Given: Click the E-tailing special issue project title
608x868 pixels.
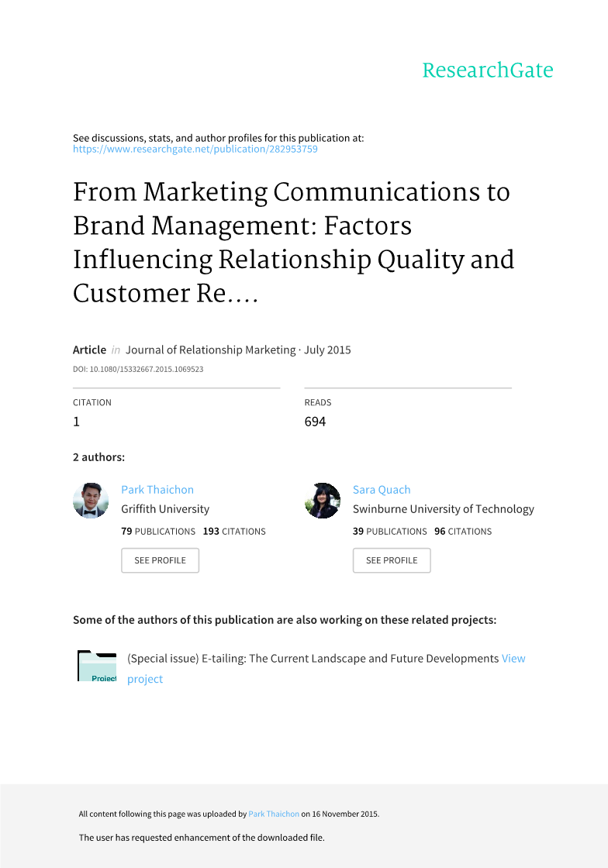Looking at the screenshot, I should pos(313,659).
